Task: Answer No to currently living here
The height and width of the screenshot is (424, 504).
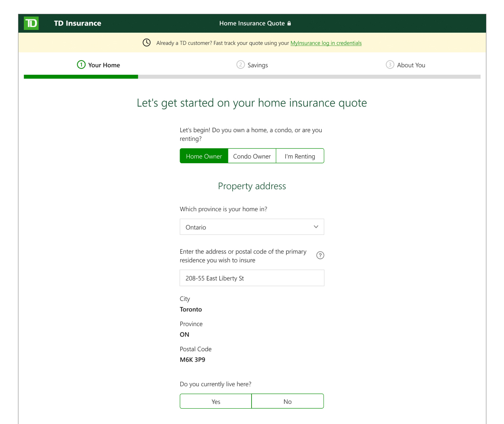Action: (287, 401)
